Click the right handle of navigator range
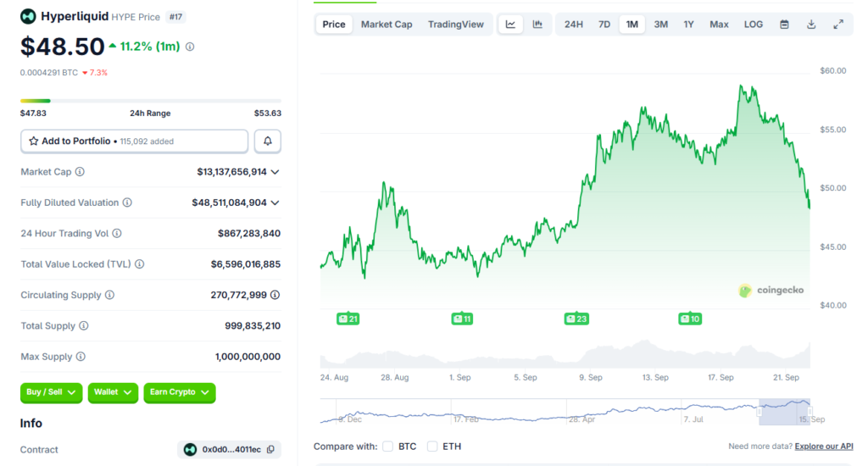Screen dimensions: 868x466 coord(810,412)
